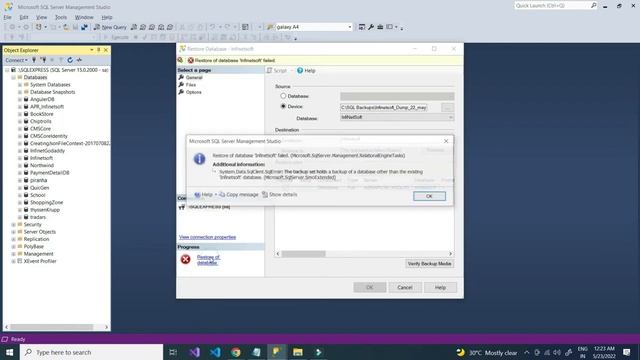
Task: Select the General page
Action: 194,78
